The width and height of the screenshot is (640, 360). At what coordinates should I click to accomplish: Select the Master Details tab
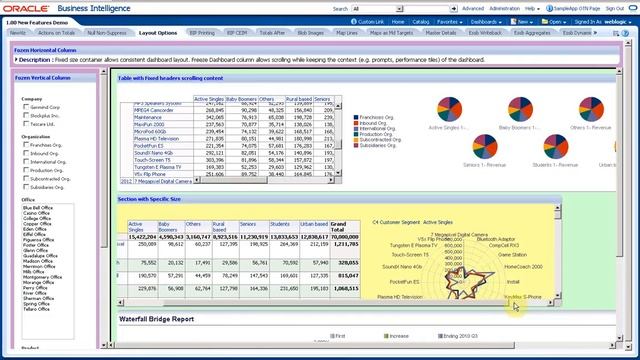441,33
